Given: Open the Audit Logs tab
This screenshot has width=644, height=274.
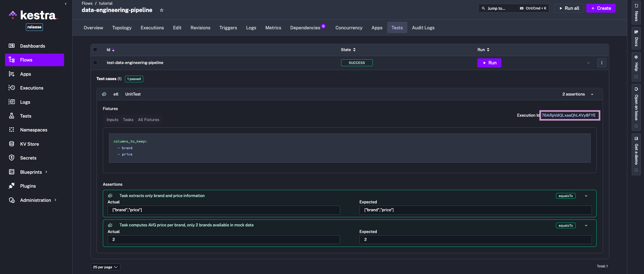Looking at the screenshot, I should [x=423, y=28].
